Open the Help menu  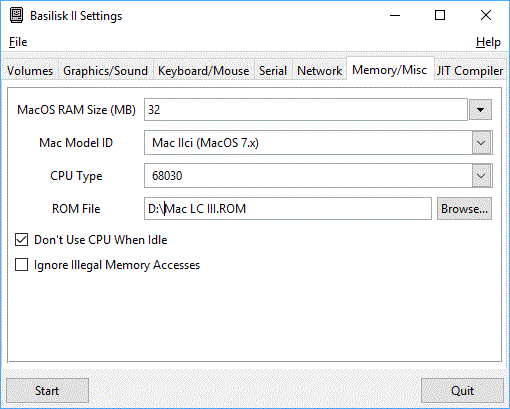488,42
